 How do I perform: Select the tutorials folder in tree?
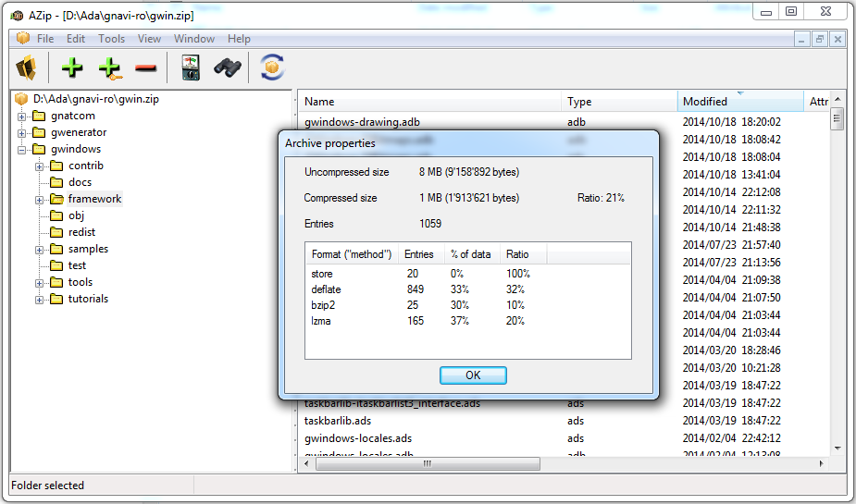pyautogui.click(x=88, y=299)
